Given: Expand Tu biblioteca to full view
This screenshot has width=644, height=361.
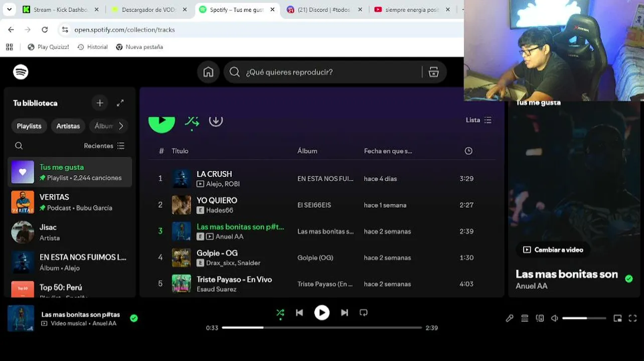Looking at the screenshot, I should [120, 103].
